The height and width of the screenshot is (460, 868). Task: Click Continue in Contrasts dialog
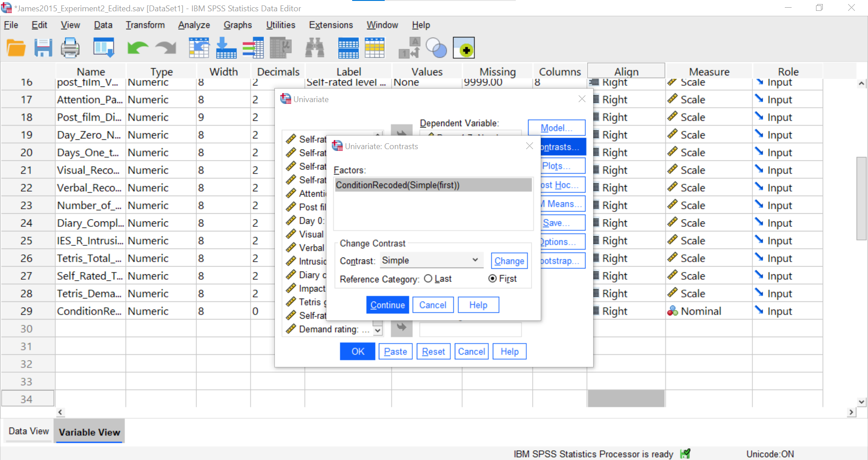387,305
